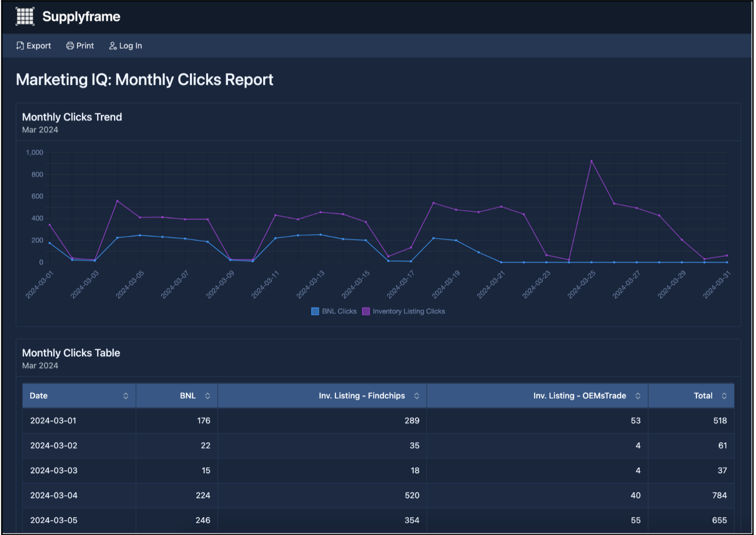Click the Export document icon
Screen dimensions: 756x535
pyautogui.click(x=20, y=46)
